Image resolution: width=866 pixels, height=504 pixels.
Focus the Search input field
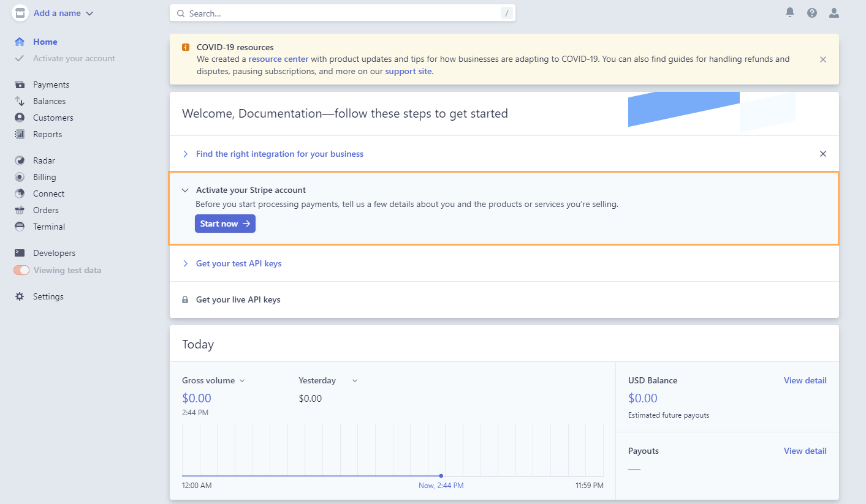(343, 13)
